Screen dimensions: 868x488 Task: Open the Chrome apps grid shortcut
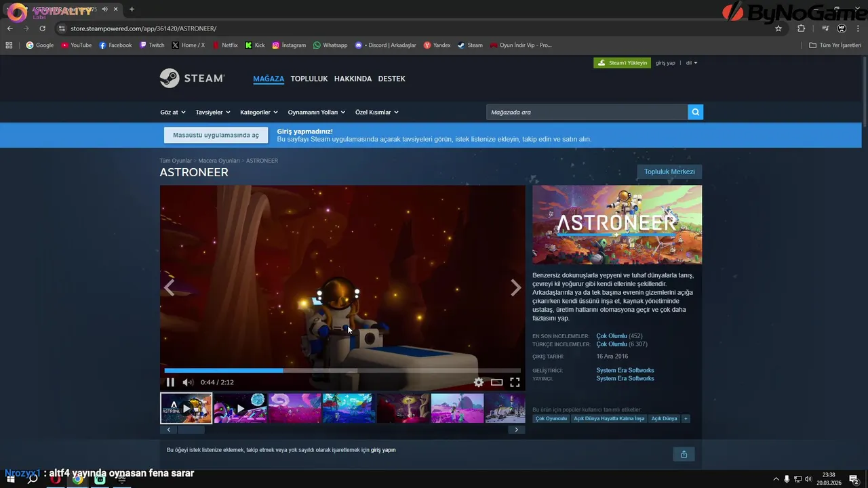click(9, 45)
